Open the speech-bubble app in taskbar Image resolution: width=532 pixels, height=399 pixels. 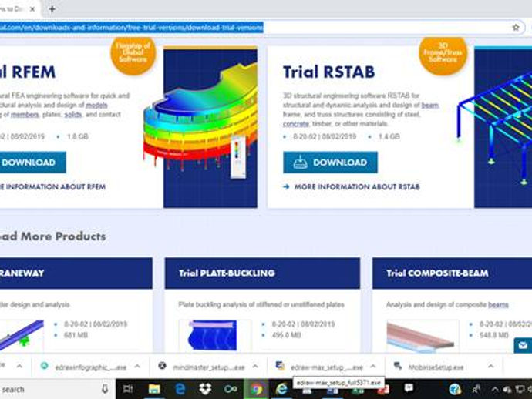coord(409,388)
